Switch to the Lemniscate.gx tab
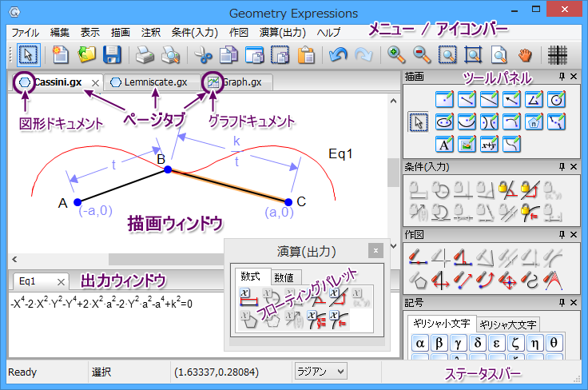The image size is (588, 390). pos(153,82)
